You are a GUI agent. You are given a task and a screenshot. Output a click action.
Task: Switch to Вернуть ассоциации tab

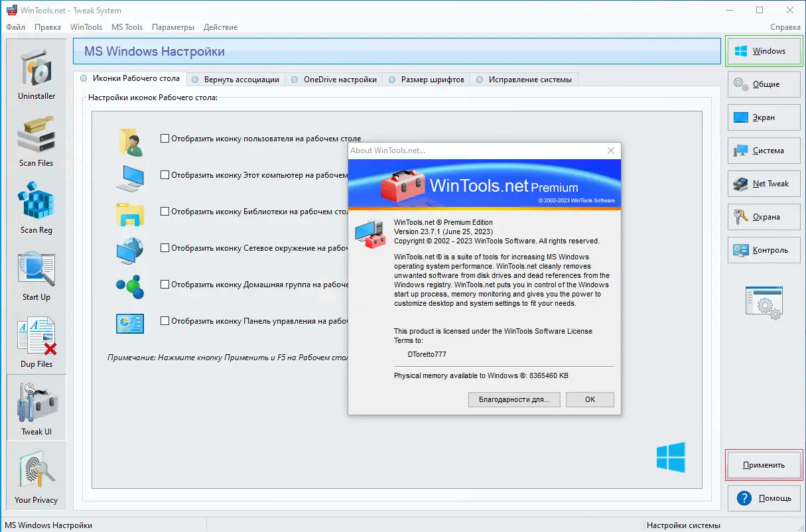pos(236,80)
